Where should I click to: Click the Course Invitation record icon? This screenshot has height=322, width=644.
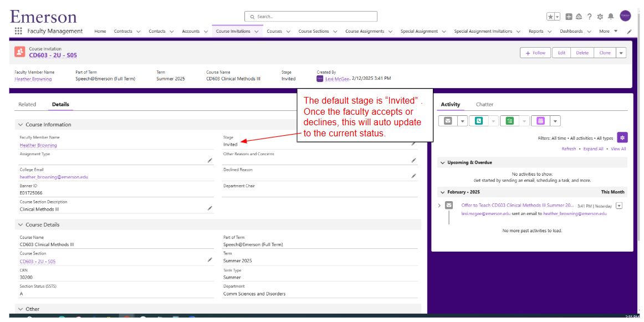[20, 52]
